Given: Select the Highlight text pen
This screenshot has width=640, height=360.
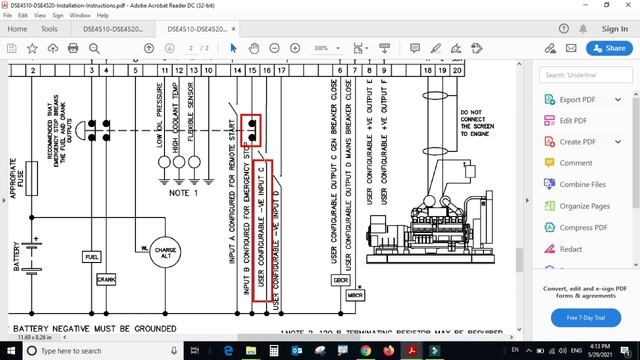Looking at the screenshot, I should pyautogui.click(x=436, y=48).
